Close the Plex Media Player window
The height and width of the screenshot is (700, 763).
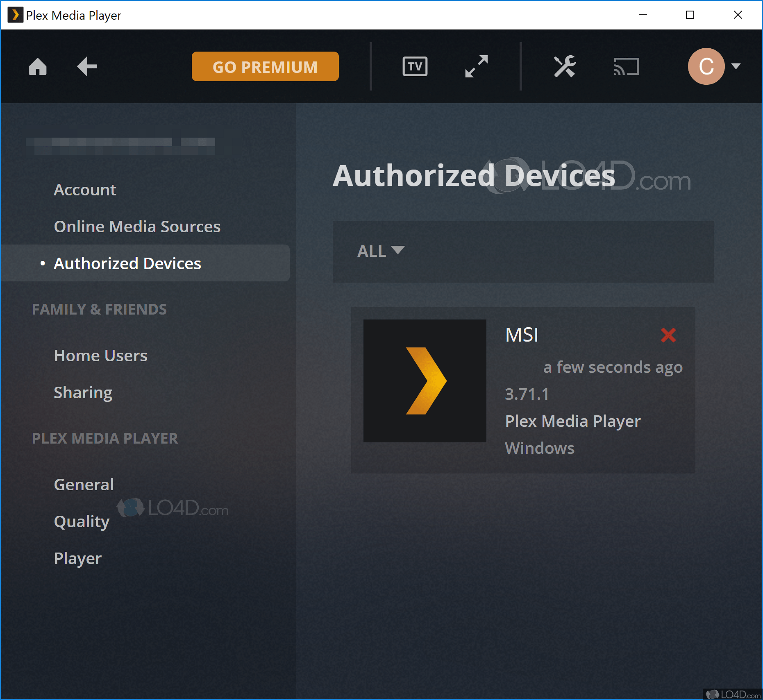click(738, 15)
